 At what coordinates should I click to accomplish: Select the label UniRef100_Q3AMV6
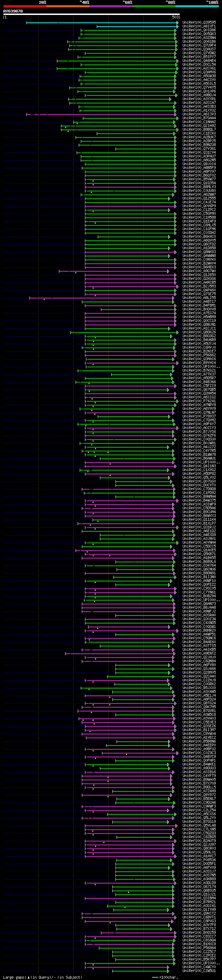click(199, 72)
